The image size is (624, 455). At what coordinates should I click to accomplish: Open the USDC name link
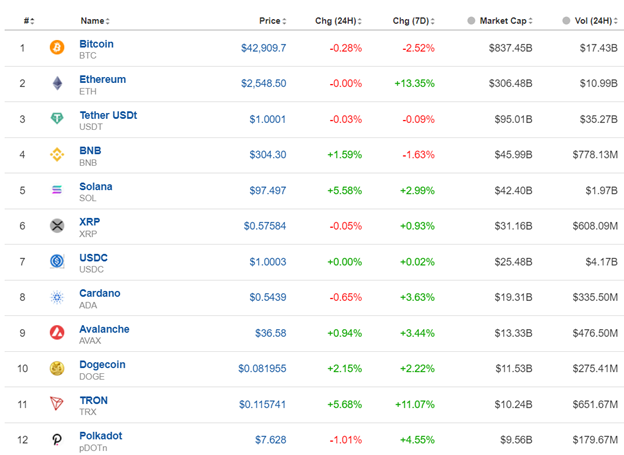pos(93,257)
